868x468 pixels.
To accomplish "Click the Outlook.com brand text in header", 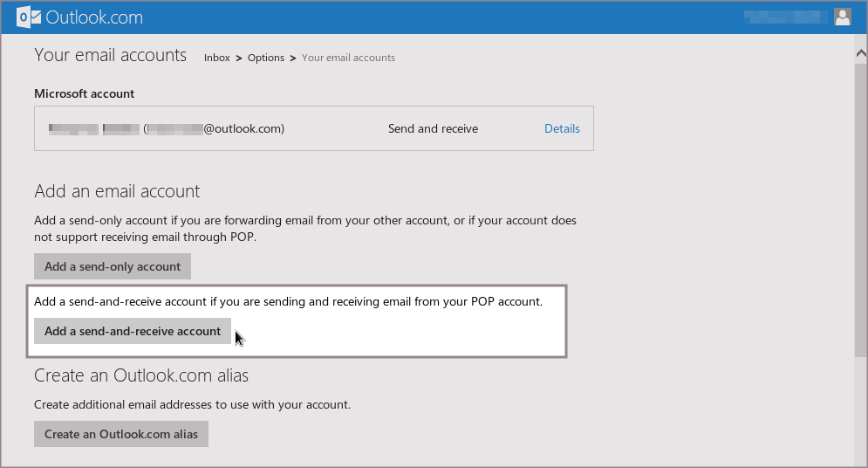I will coord(93,17).
